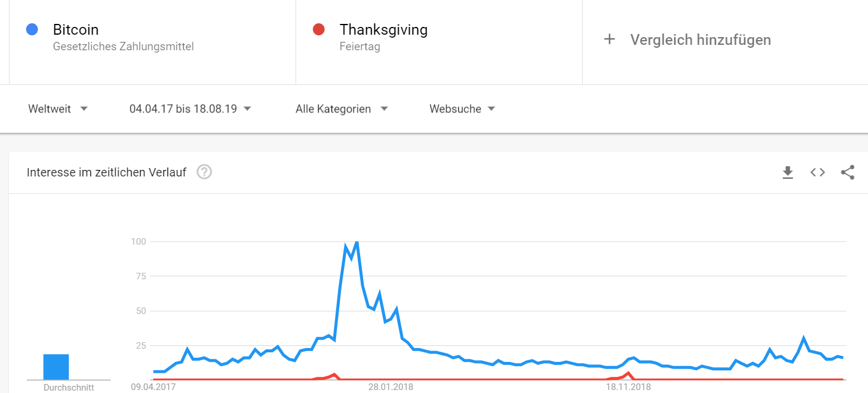868x393 pixels.
Task: Open the date range 04.04.17 bis 18.08.19
Action: coord(190,109)
